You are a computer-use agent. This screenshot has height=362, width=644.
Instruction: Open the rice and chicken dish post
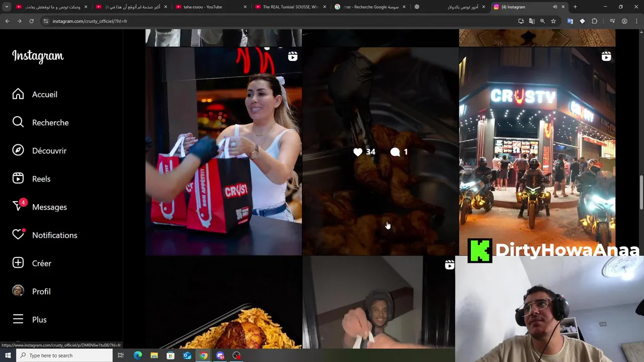(223, 303)
